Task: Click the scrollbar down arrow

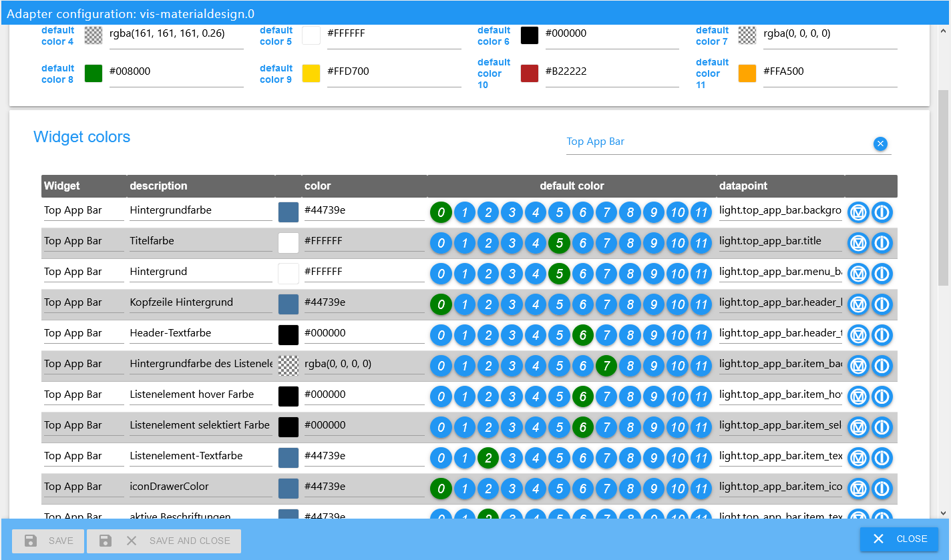Action: (944, 513)
